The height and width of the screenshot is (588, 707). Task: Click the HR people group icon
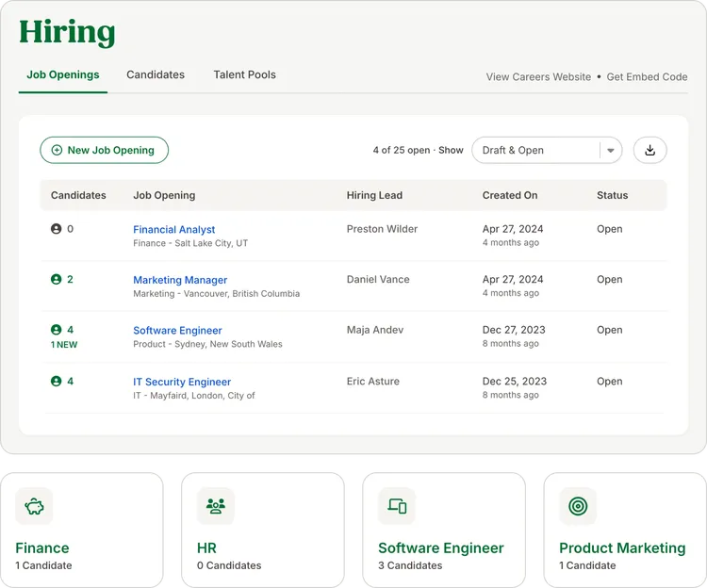pyautogui.click(x=216, y=506)
